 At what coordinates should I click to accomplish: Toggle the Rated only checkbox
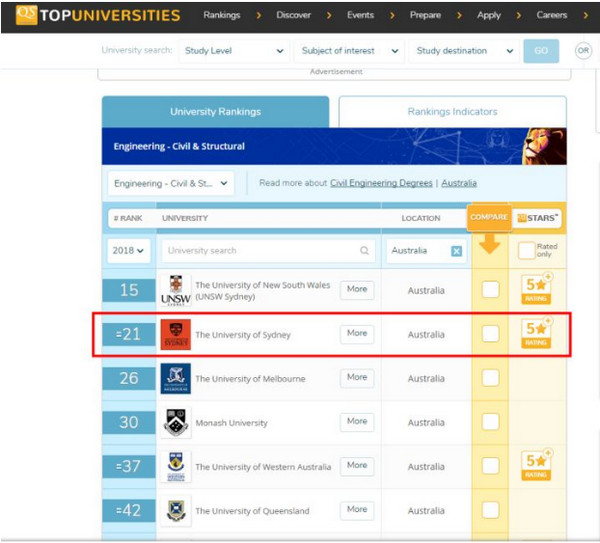pos(526,251)
